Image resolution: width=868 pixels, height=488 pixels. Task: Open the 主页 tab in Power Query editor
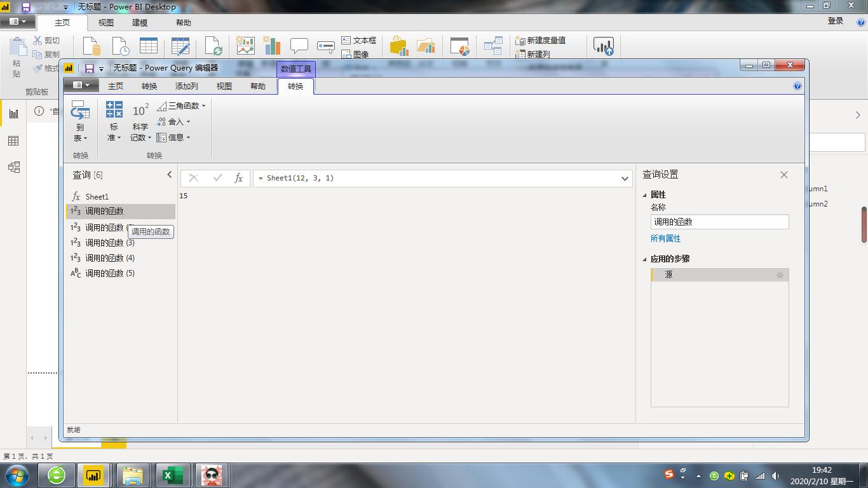116,86
